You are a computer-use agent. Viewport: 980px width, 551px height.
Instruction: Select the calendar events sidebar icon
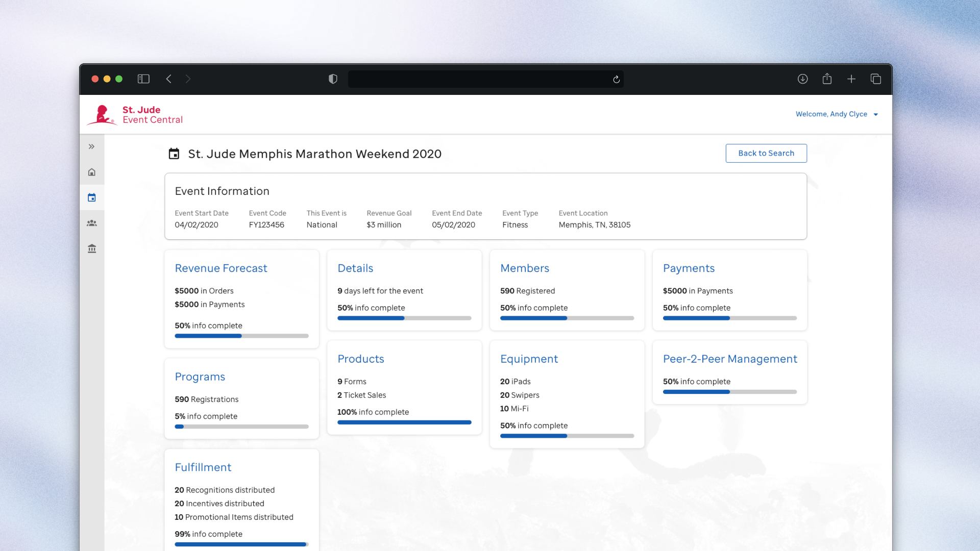pyautogui.click(x=92, y=198)
